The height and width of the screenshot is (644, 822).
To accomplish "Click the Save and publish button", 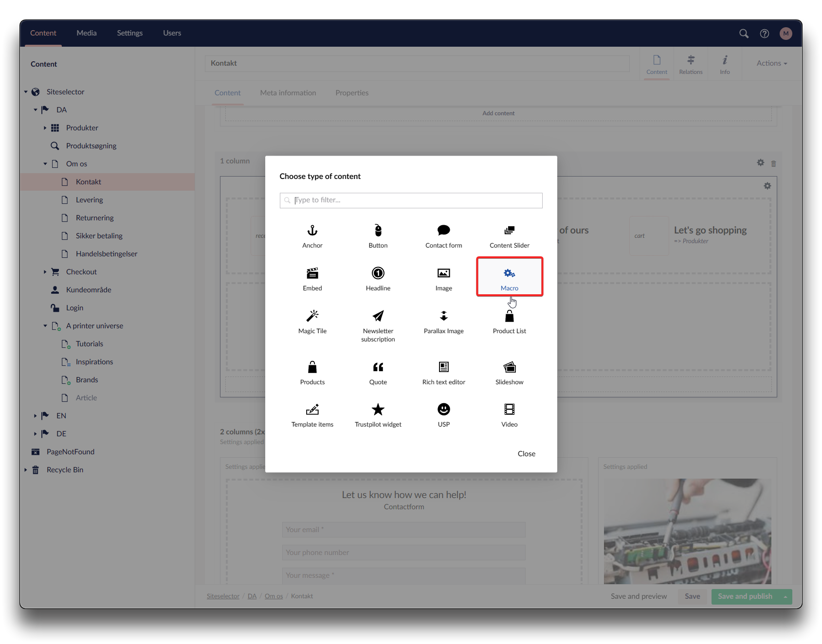I will pyautogui.click(x=745, y=596).
